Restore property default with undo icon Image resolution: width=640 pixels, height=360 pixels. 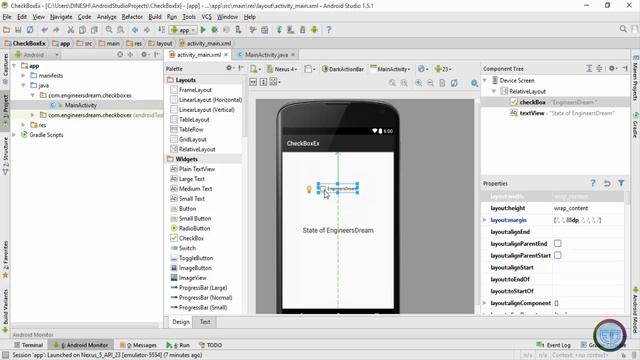point(607,183)
